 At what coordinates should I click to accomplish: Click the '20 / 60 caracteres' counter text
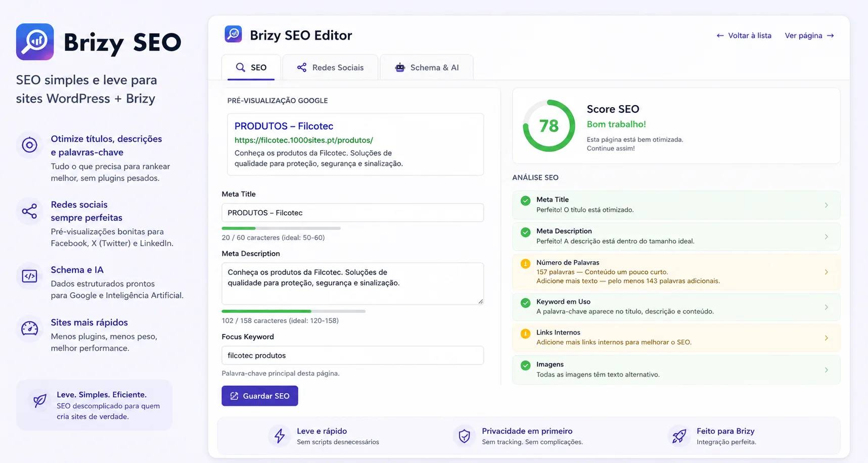coord(273,238)
